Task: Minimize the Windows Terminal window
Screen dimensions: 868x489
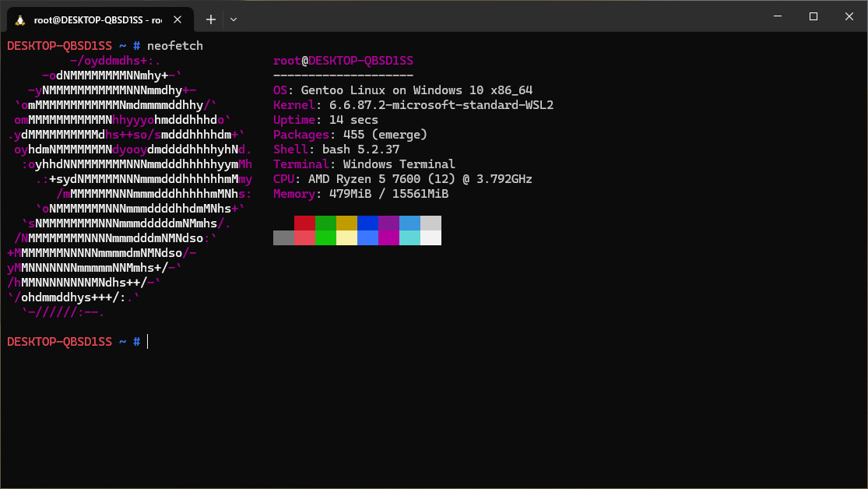Action: point(778,16)
